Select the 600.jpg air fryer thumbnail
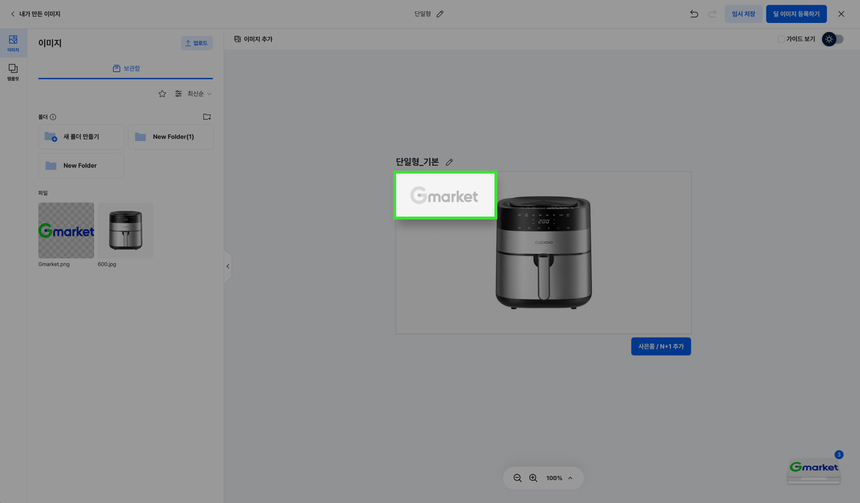 126,231
